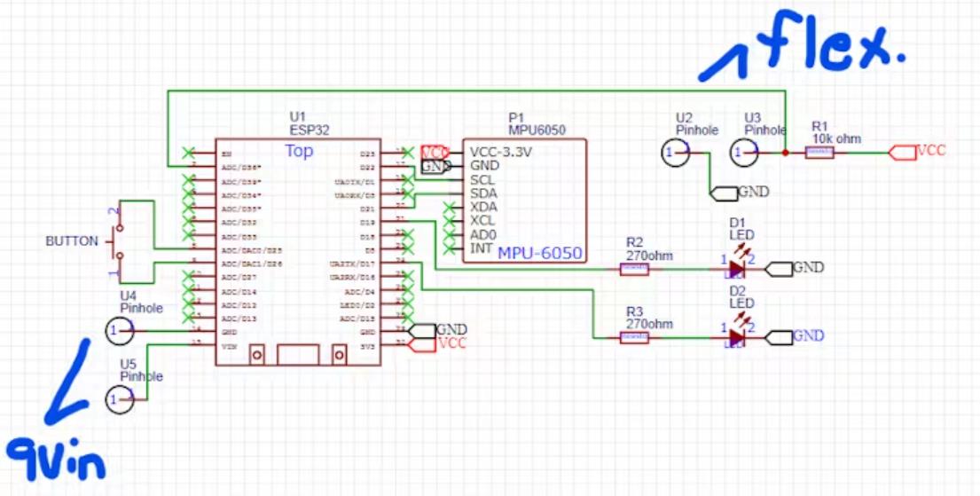The image size is (980, 496).
Task: Click the D19 pin label on ESP32
Action: coord(368,222)
